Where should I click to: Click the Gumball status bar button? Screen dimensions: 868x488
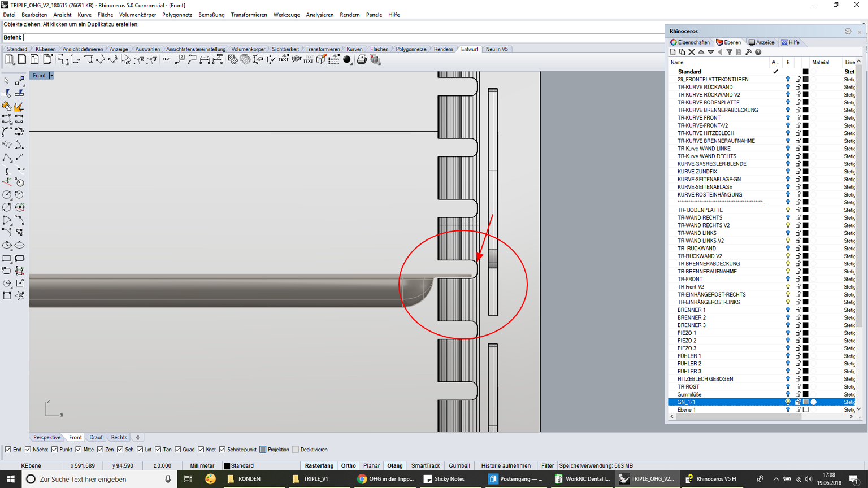[459, 466]
